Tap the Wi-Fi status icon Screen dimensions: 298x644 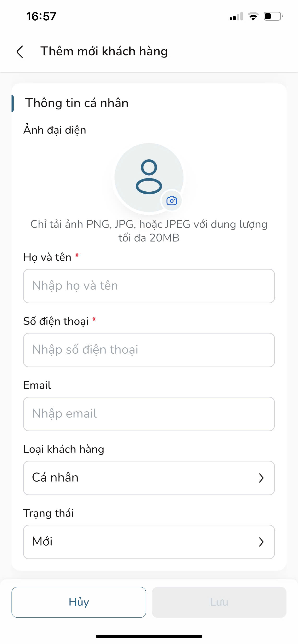coord(253,17)
